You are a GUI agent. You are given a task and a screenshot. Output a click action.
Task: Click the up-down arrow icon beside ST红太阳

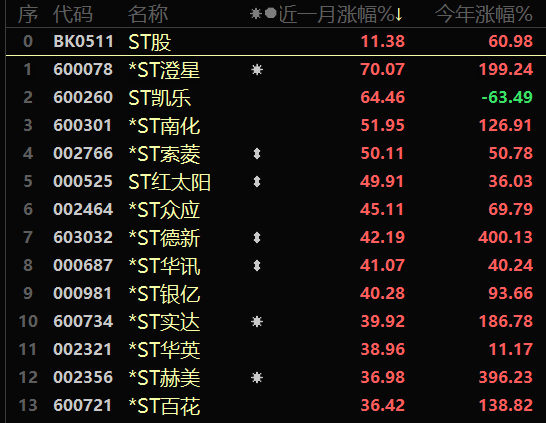(257, 181)
